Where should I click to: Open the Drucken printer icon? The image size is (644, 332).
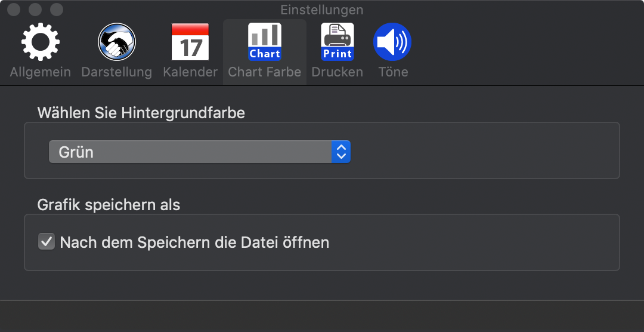point(337,42)
